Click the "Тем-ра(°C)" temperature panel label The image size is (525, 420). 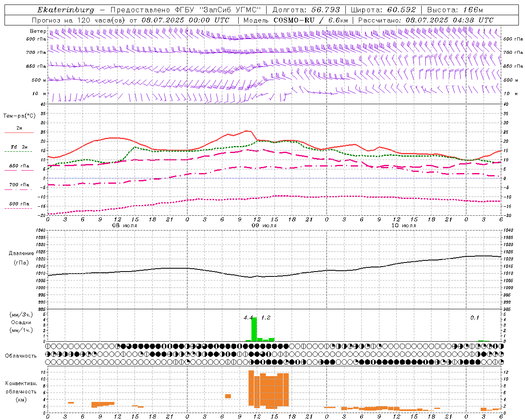point(19,116)
